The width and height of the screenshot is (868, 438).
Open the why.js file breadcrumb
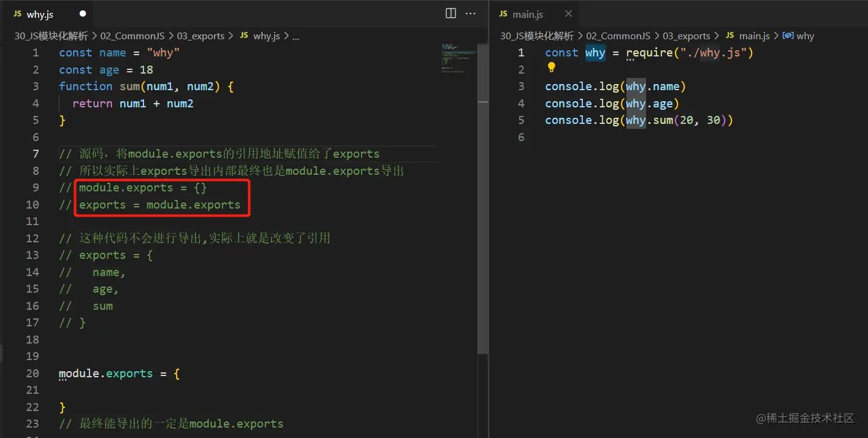click(x=267, y=36)
